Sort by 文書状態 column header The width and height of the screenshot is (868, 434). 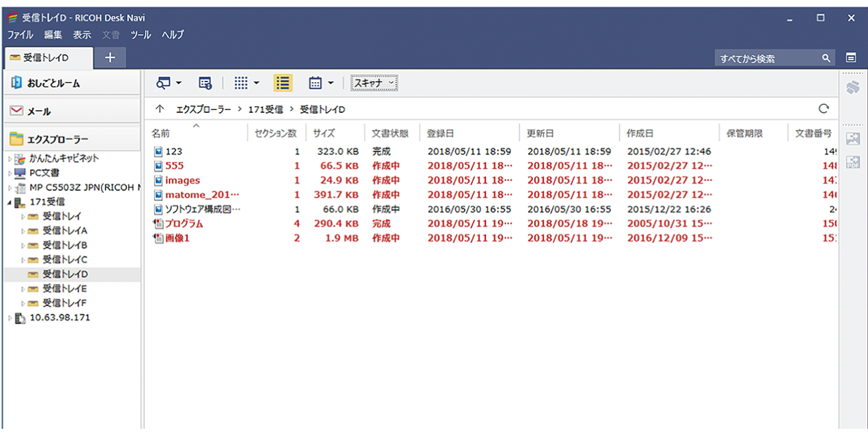[392, 133]
